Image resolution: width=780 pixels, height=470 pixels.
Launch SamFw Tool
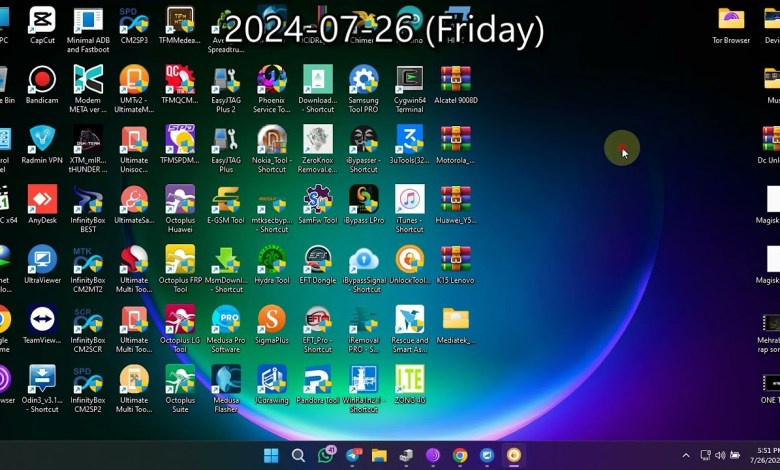click(x=318, y=199)
